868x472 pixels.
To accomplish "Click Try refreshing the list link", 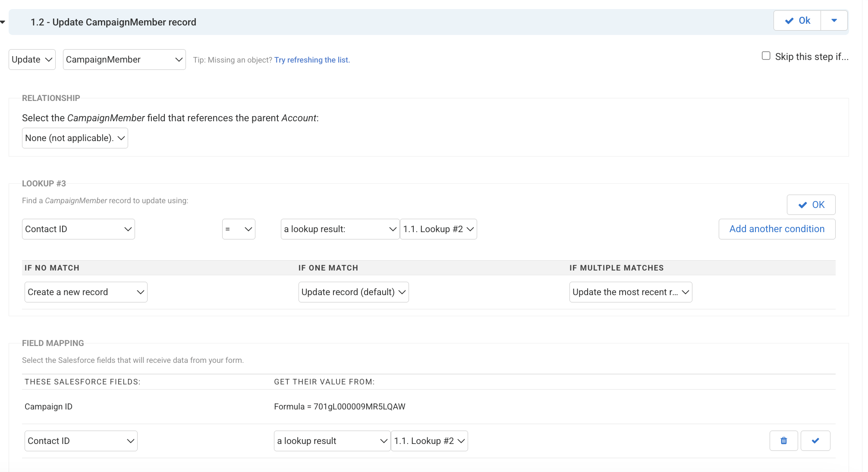I will (312, 60).
